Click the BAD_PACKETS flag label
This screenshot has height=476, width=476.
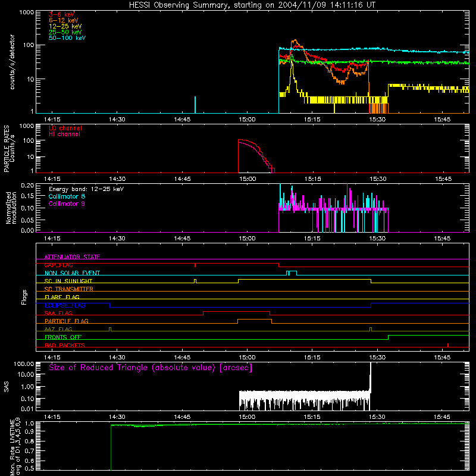[65, 345]
